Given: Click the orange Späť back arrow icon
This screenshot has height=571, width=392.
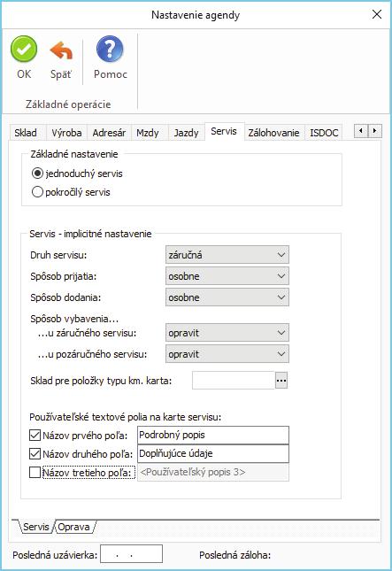Looking at the screenshot, I should click(61, 50).
